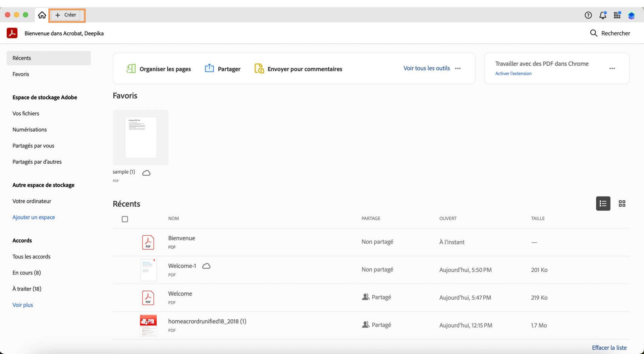Open the Chrome extension card options menu
This screenshot has width=644, height=354.
612,68
